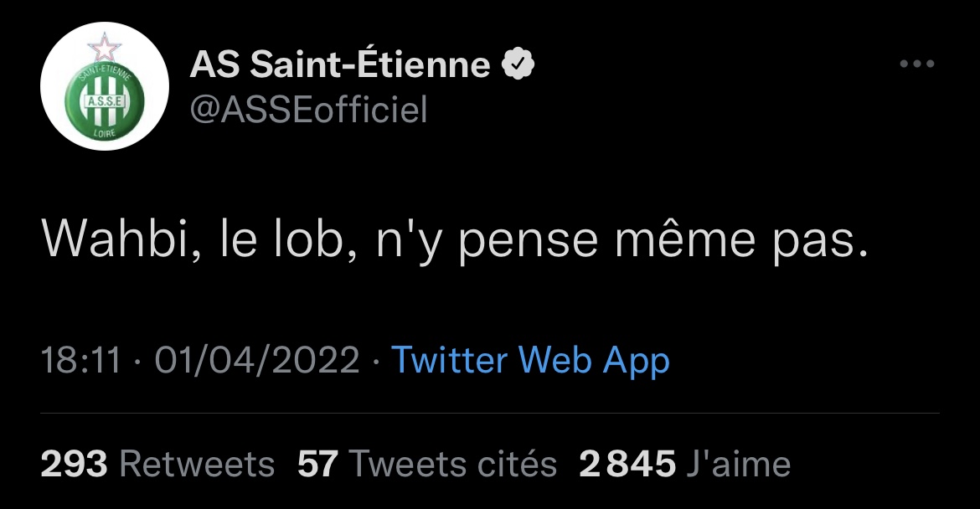This screenshot has height=509, width=980.
Task: Click the 57 quoted tweets number
Action: coord(317,463)
